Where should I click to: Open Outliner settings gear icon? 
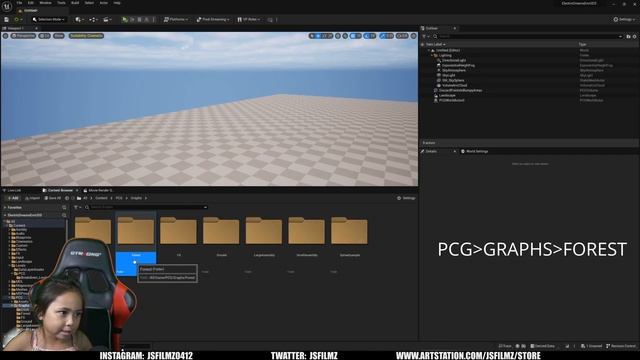pyautogui.click(x=634, y=36)
